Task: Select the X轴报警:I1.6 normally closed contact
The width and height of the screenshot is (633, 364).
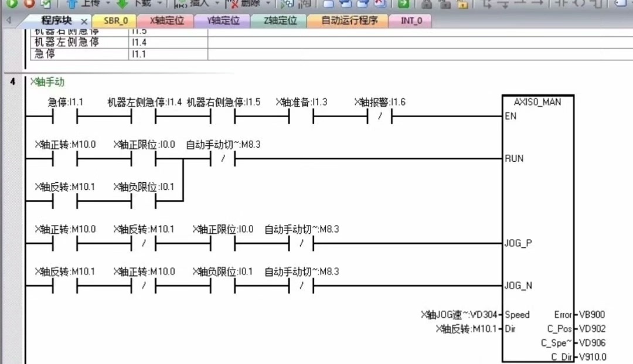Action: (380, 117)
